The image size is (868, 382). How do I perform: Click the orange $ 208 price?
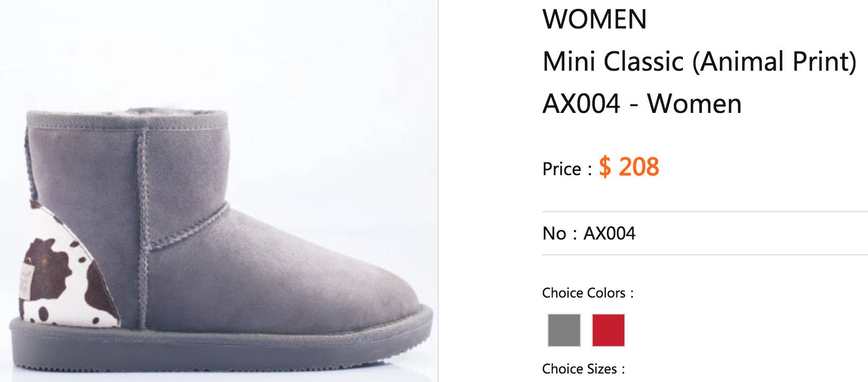[629, 167]
